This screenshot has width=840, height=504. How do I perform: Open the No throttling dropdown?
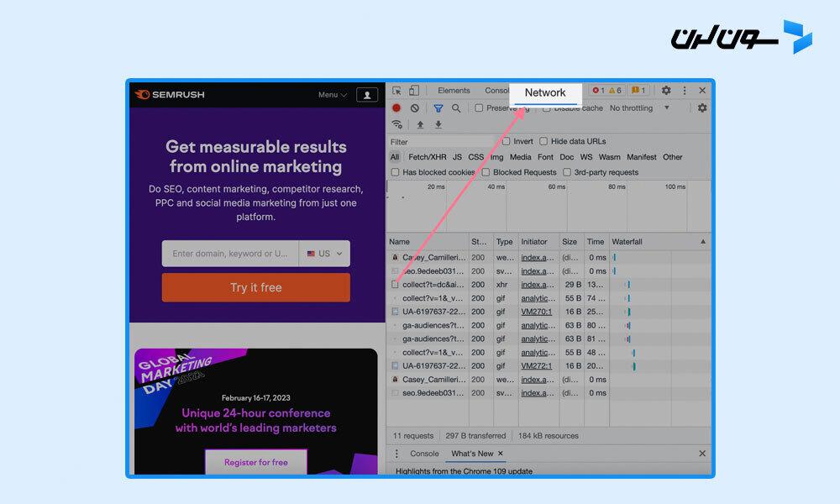point(639,108)
